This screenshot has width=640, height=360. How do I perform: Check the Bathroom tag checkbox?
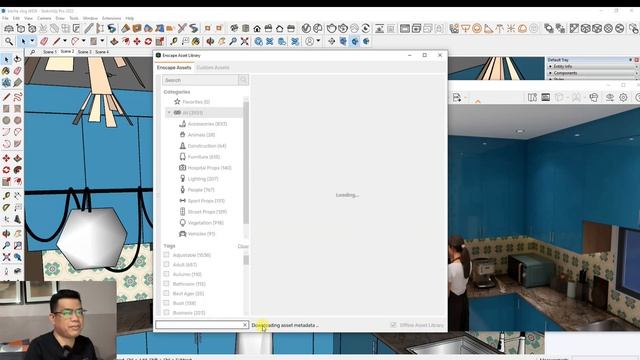point(166,284)
